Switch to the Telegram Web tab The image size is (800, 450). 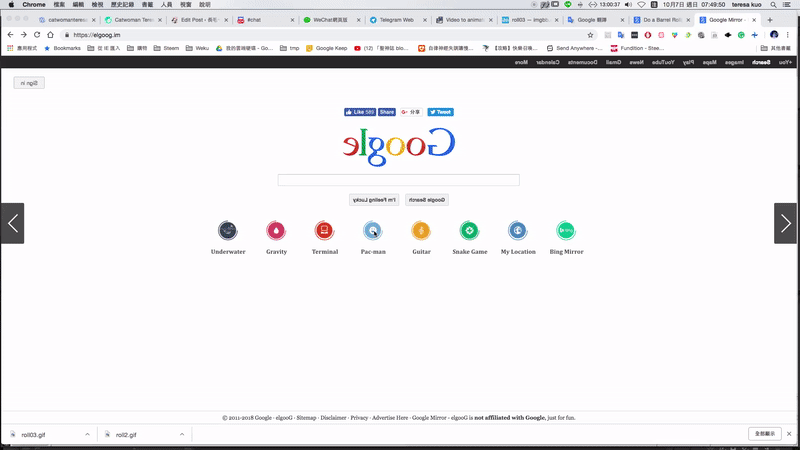tap(396, 20)
